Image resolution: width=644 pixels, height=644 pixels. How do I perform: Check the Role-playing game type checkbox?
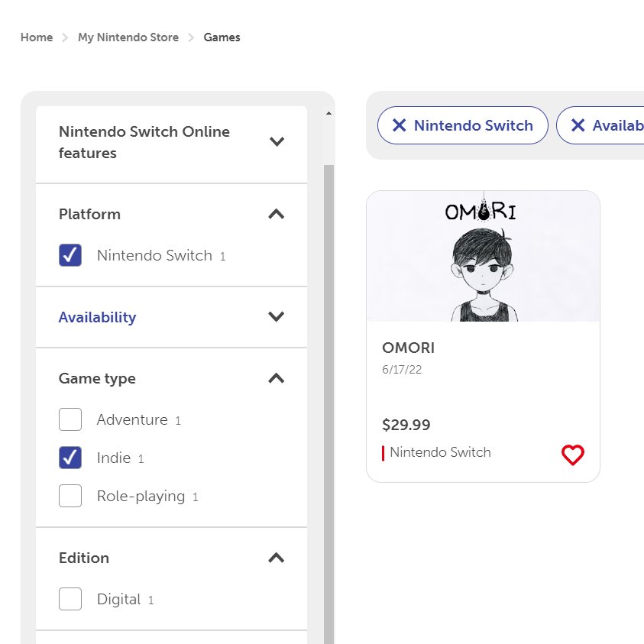pos(70,496)
